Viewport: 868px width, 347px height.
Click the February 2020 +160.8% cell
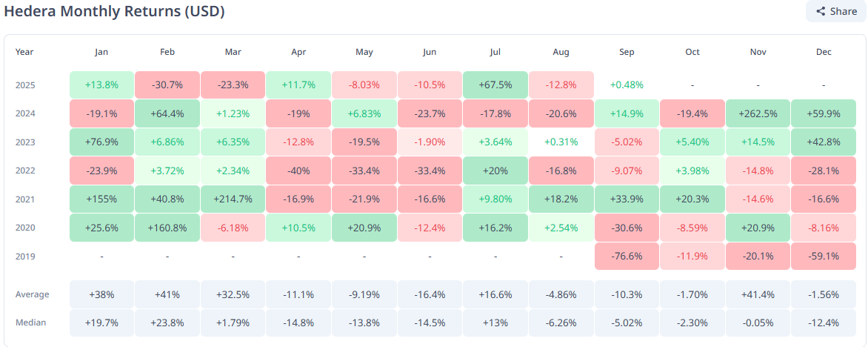click(x=167, y=228)
